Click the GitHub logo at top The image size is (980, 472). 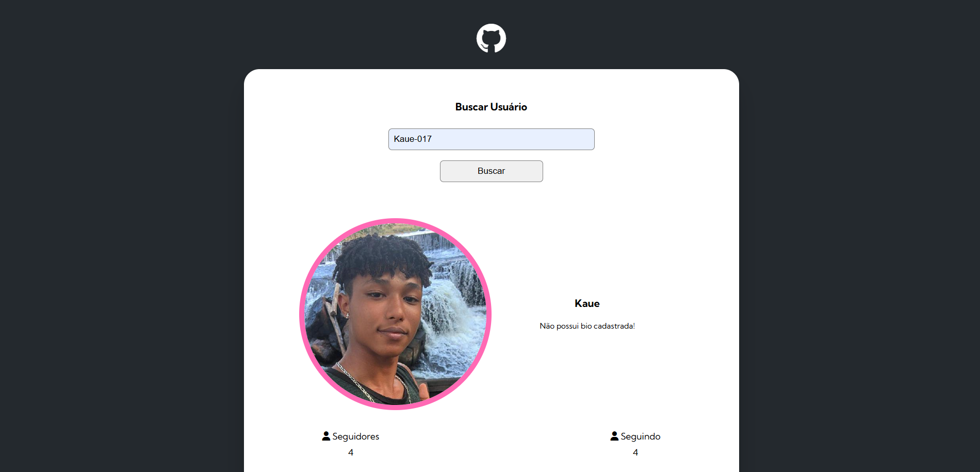click(491, 38)
